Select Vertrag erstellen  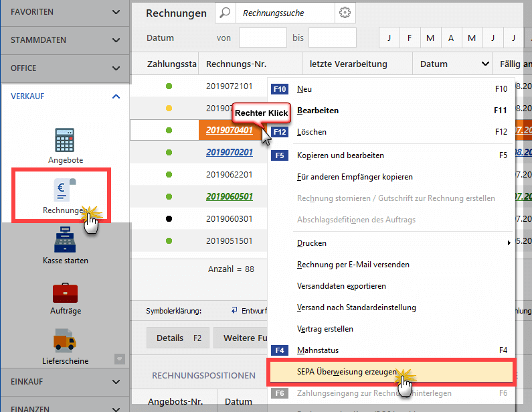[390, 328]
